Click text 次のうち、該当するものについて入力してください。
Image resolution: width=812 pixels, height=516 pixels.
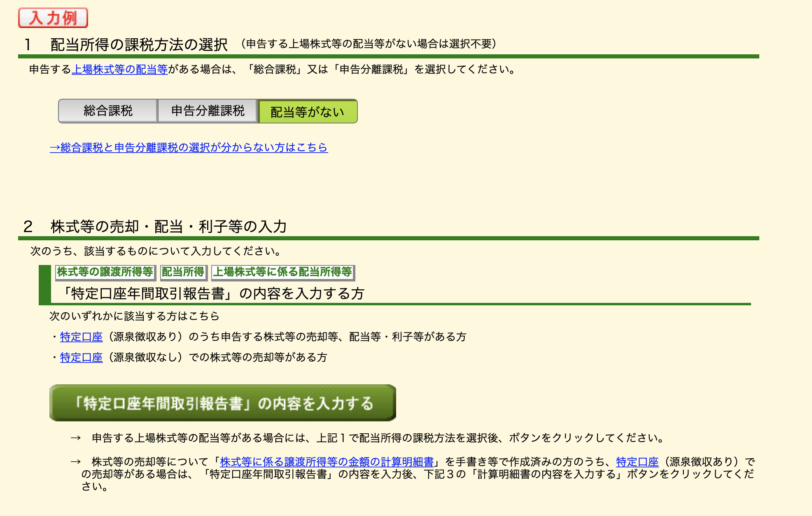[x=156, y=251]
